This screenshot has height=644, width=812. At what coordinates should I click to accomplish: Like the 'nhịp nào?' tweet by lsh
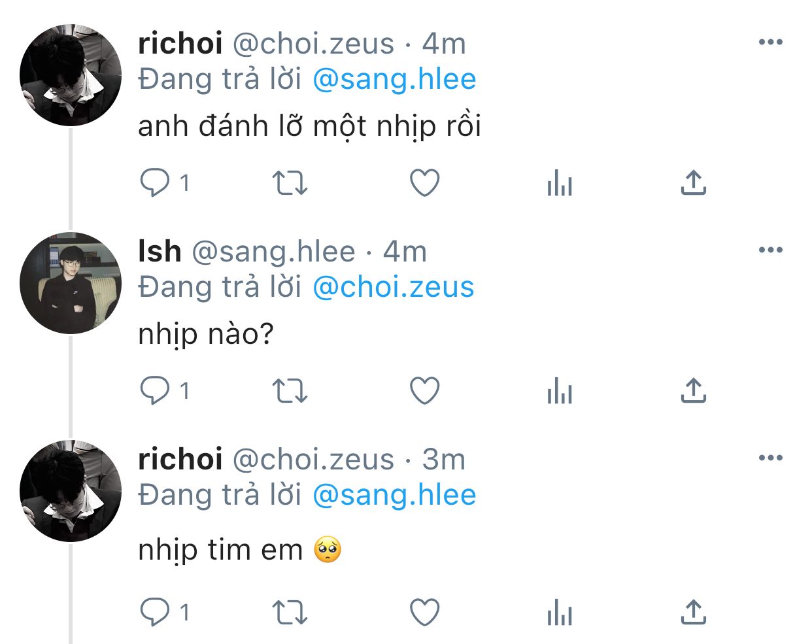(424, 391)
